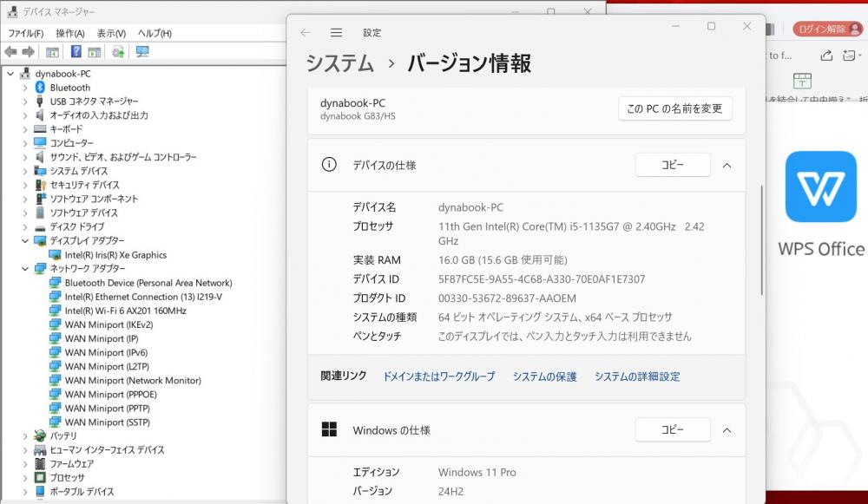Select WAN Miniport (PPPOE) entry

pyautogui.click(x=111, y=395)
